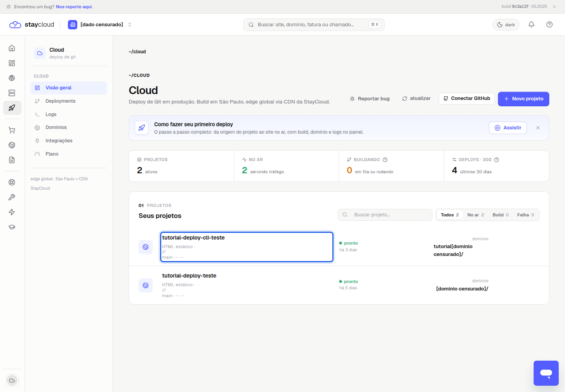Click the cloud avatar at rail bottom
Screen dimensions: 565x392
pyautogui.click(x=12, y=380)
